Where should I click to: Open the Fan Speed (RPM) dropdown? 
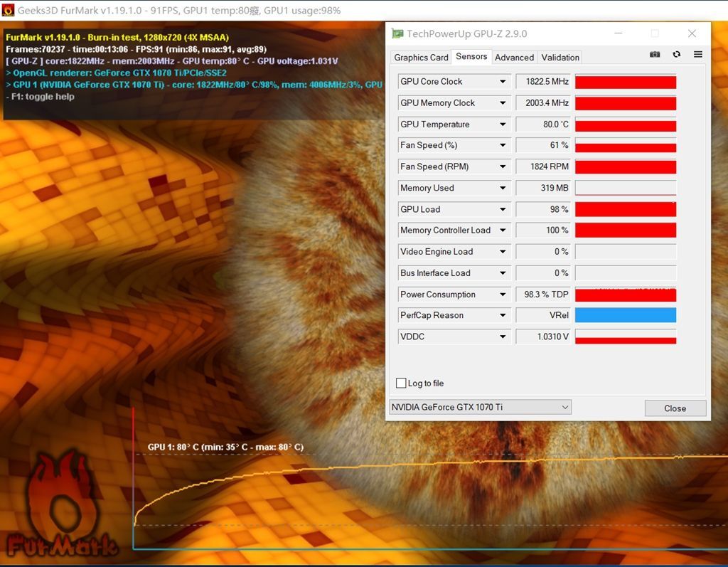click(x=503, y=166)
